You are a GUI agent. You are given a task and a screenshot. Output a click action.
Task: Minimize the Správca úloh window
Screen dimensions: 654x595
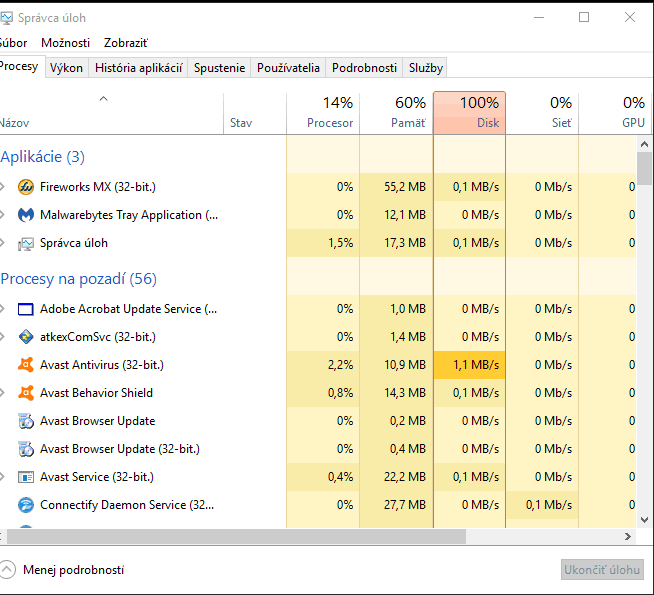coord(539,18)
